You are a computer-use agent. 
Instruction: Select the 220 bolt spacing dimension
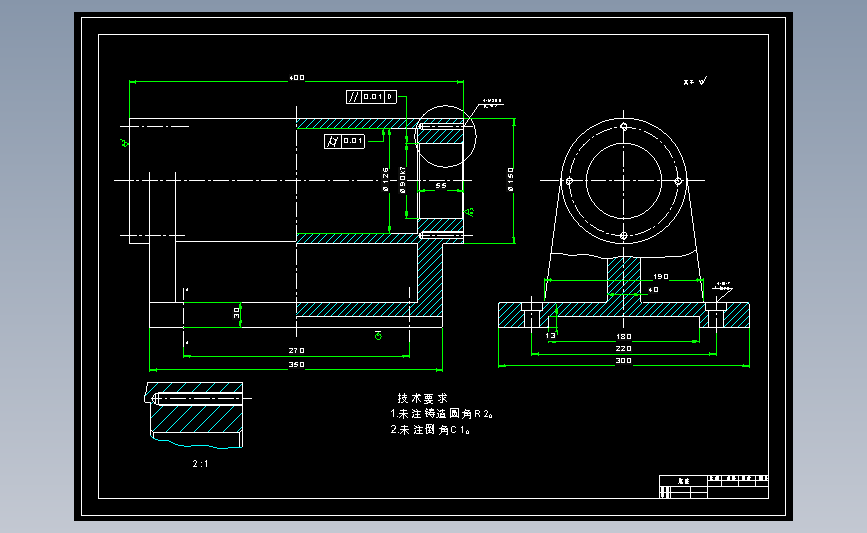coord(624,348)
